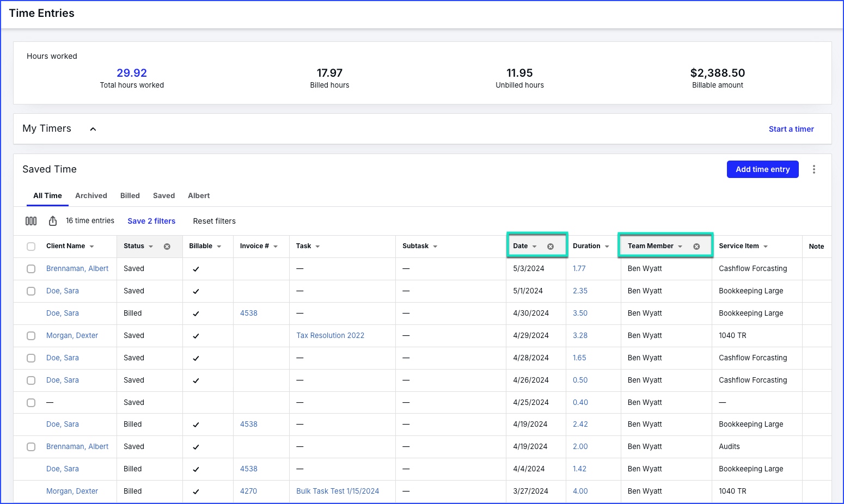Click the 4/25/2024 date cell
844x504 pixels.
pos(531,402)
